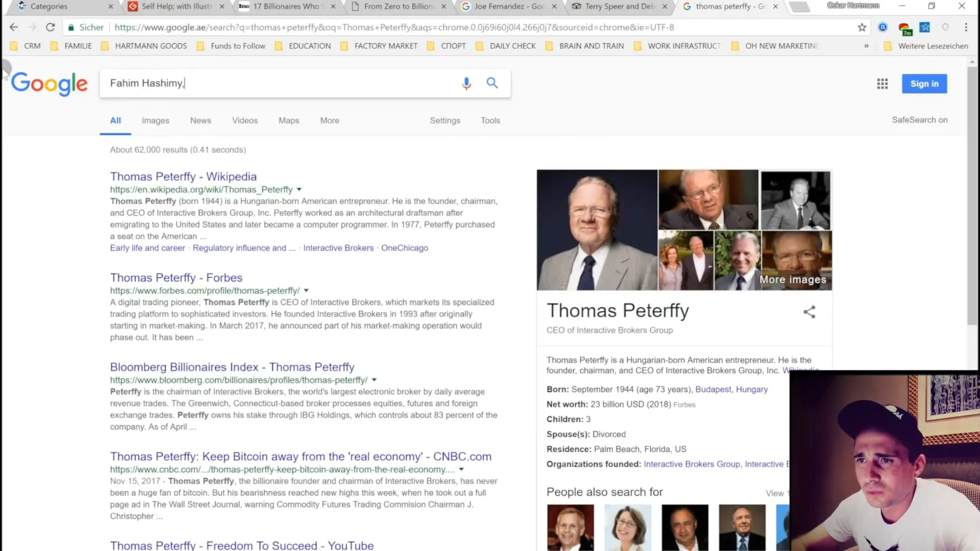Open the Funds to Follow bookmark folder

pyautogui.click(x=231, y=46)
